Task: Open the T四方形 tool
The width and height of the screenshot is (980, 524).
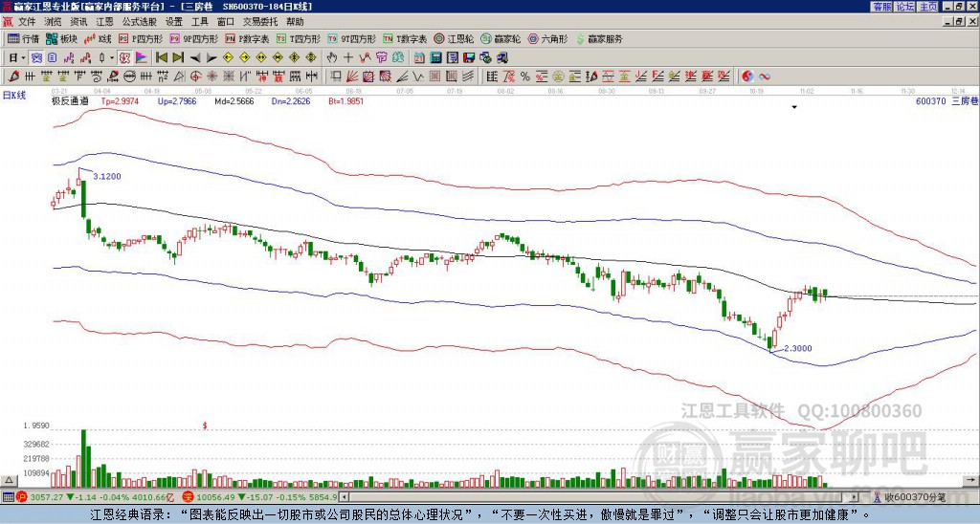Action: [x=299, y=38]
